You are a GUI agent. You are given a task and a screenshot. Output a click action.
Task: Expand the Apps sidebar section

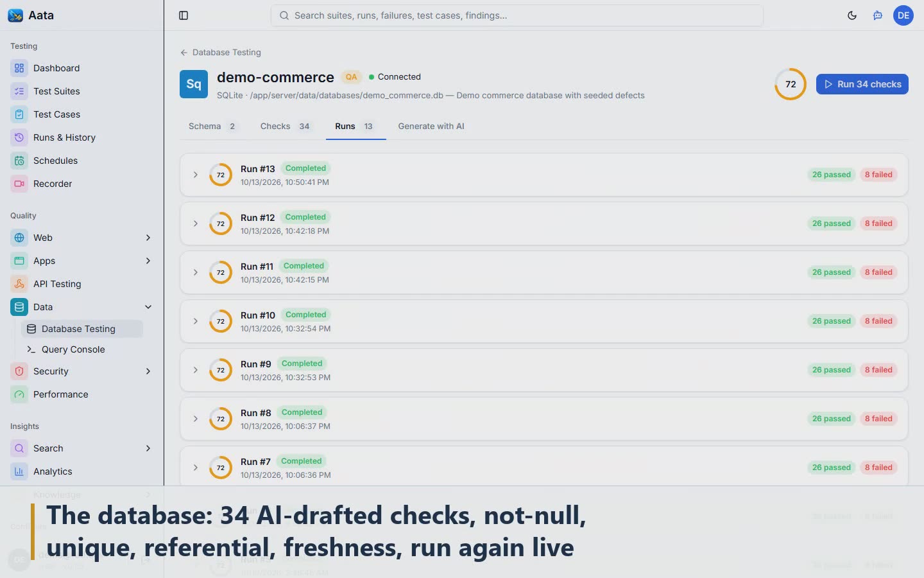click(148, 261)
